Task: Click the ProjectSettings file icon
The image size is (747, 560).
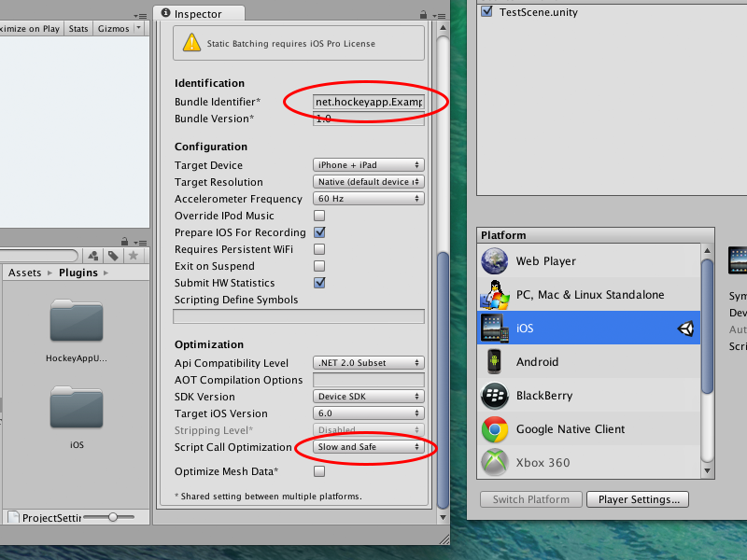Action: coord(13,518)
